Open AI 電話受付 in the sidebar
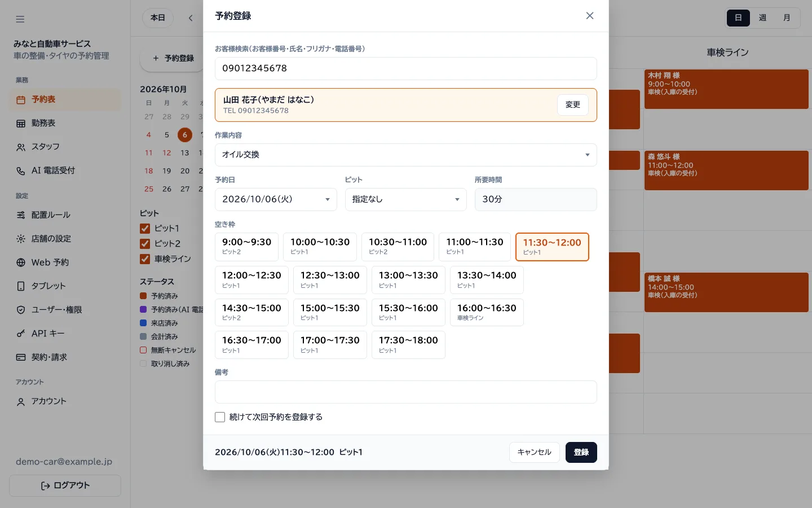Screen dimensions: 812x508 point(65,170)
